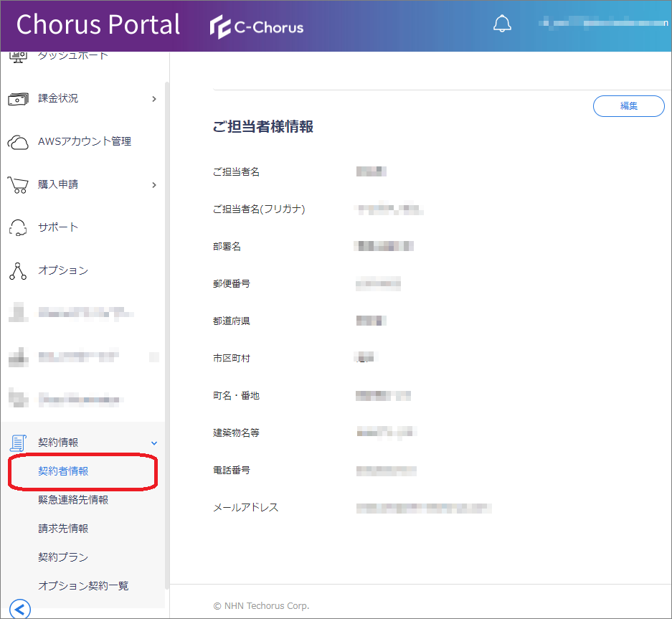Image resolution: width=672 pixels, height=619 pixels.
Task: Click the 課金状況 wallet icon
Action: tap(18, 98)
